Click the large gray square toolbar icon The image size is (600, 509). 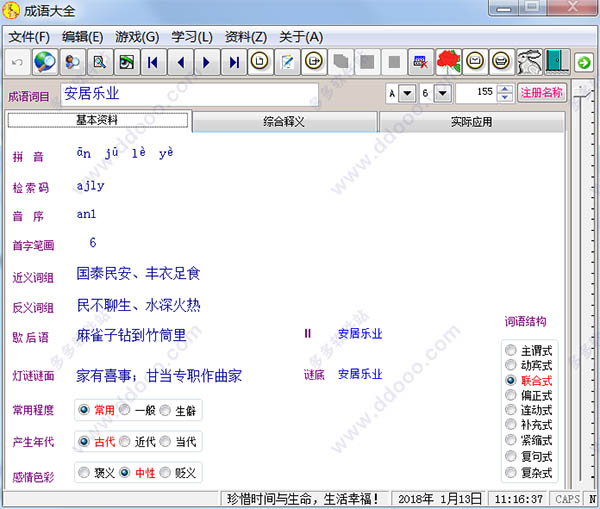point(367,62)
